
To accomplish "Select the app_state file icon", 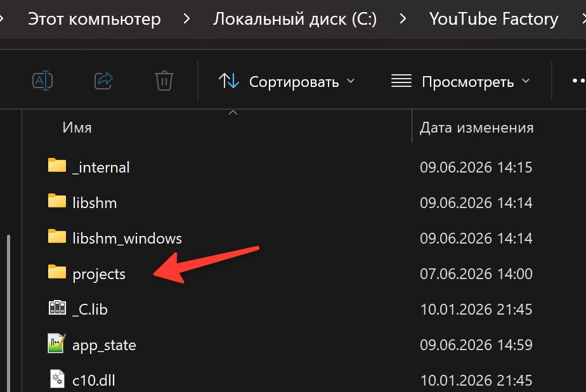I will pyautogui.click(x=57, y=343).
